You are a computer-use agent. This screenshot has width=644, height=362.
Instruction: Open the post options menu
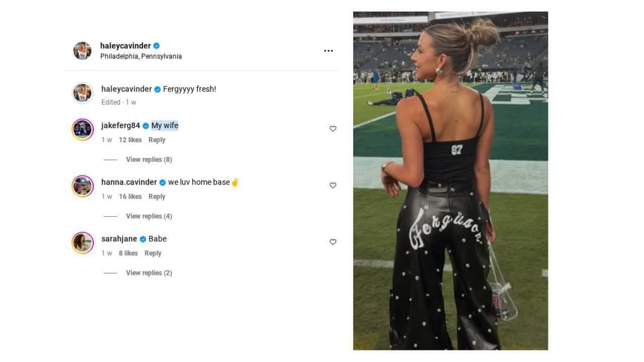329,50
